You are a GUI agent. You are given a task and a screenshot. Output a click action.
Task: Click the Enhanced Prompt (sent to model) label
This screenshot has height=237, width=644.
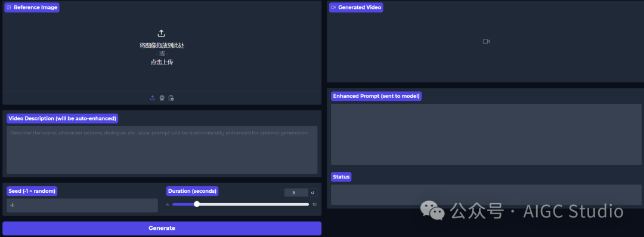(376, 96)
